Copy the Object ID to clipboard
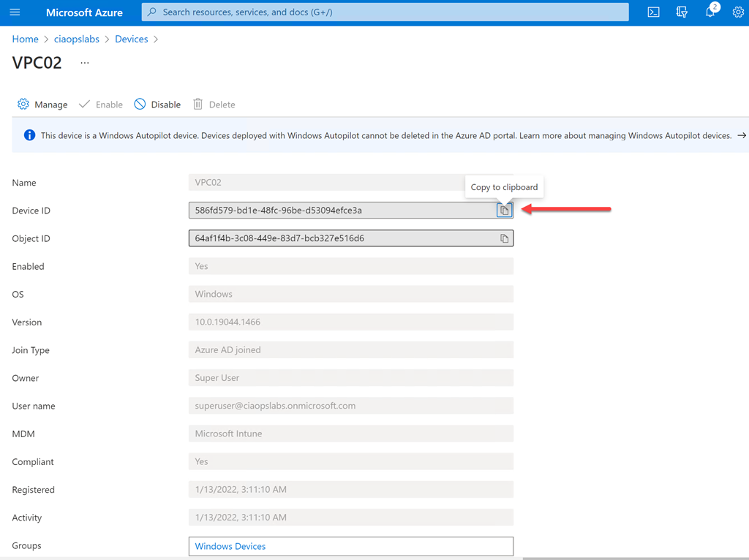The image size is (749, 560). click(504, 238)
